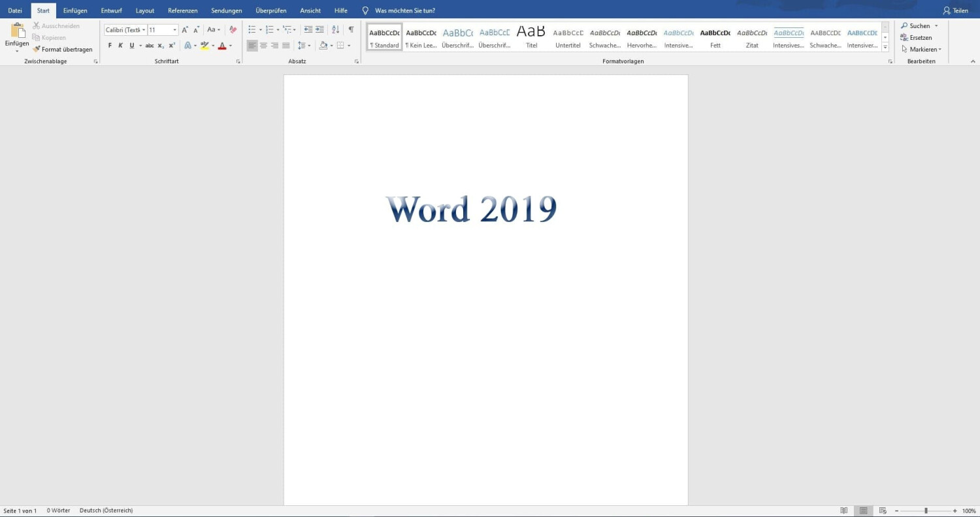Clear all formatting with eraser icon
This screenshot has width=980, height=517.
click(233, 29)
